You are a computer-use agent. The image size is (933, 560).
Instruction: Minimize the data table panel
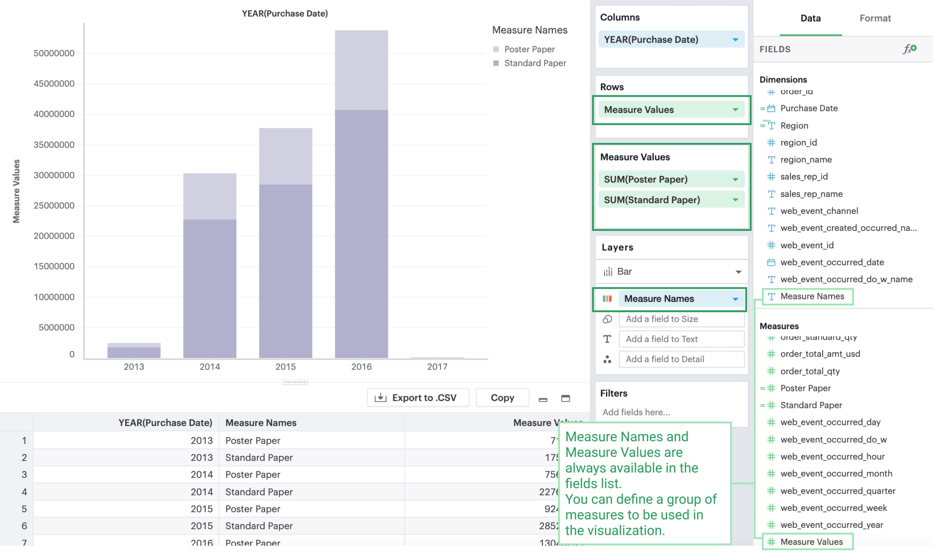tap(543, 399)
